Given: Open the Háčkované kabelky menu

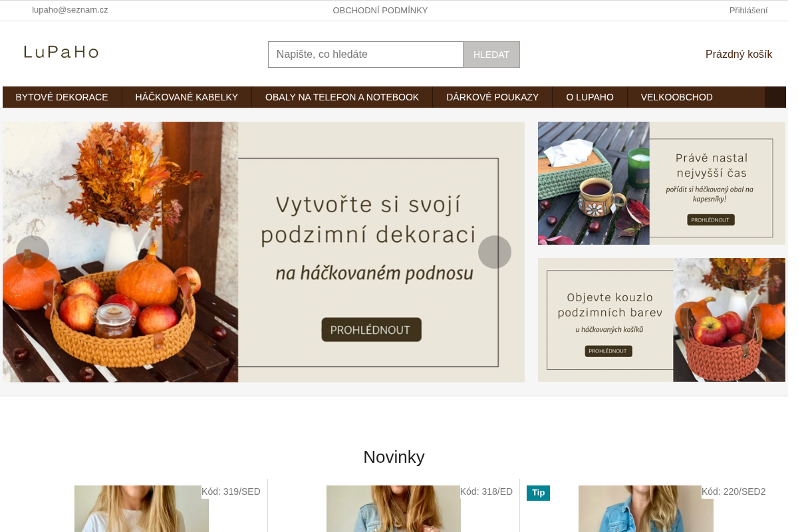Looking at the screenshot, I should 187,97.
